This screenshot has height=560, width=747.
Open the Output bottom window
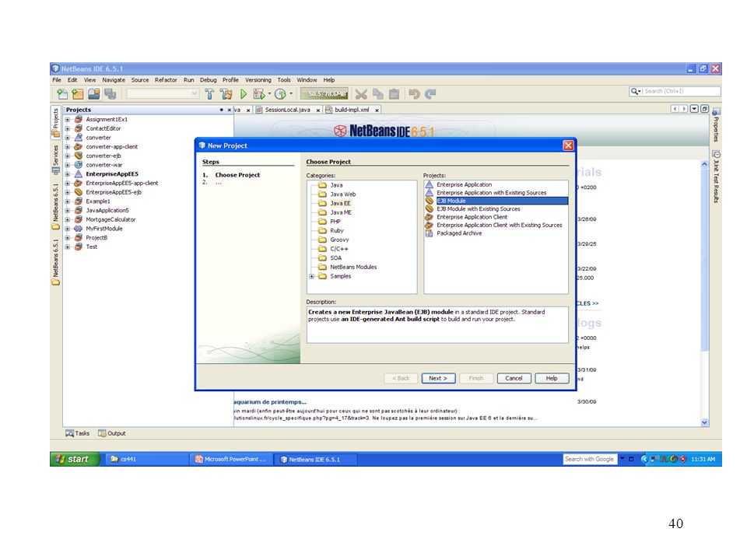(112, 433)
